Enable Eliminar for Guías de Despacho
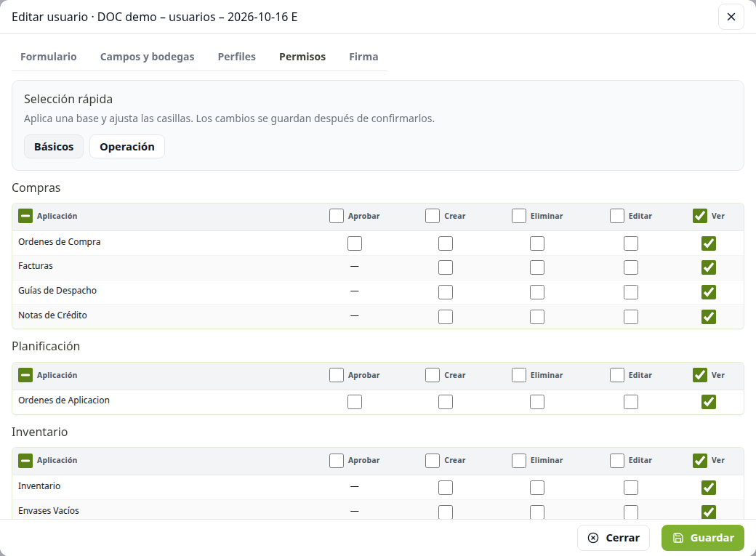This screenshot has height=556, width=756. point(537,292)
